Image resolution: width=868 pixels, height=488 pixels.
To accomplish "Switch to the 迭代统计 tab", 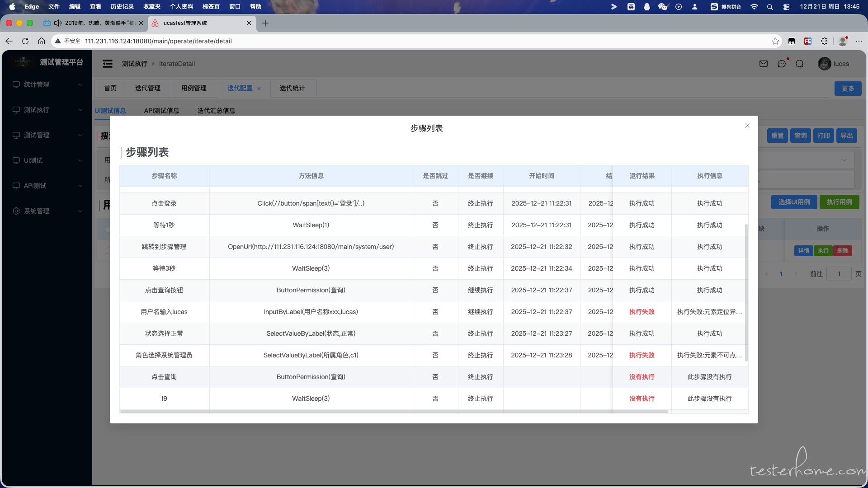I will tap(292, 88).
